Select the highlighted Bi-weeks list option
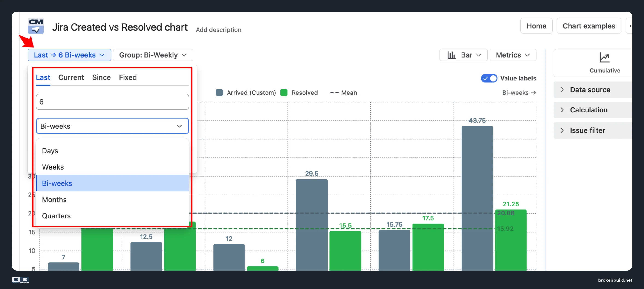Screen dimensions: 644x289 coord(113,183)
